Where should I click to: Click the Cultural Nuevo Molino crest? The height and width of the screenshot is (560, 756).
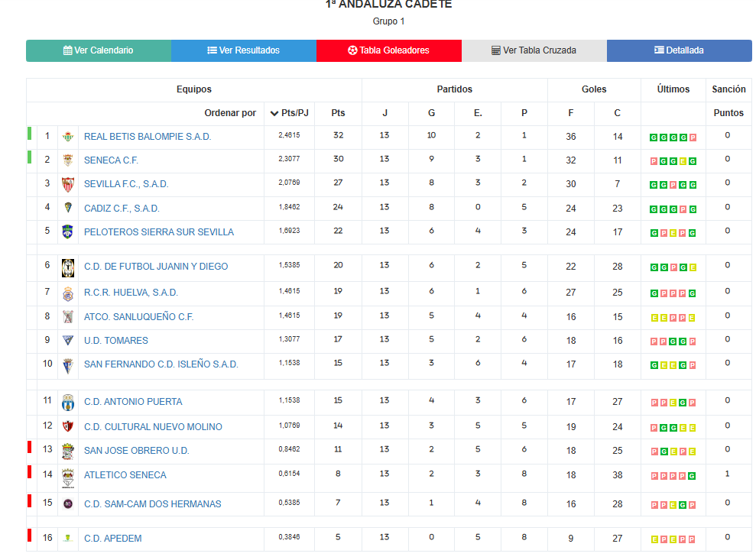tap(68, 426)
